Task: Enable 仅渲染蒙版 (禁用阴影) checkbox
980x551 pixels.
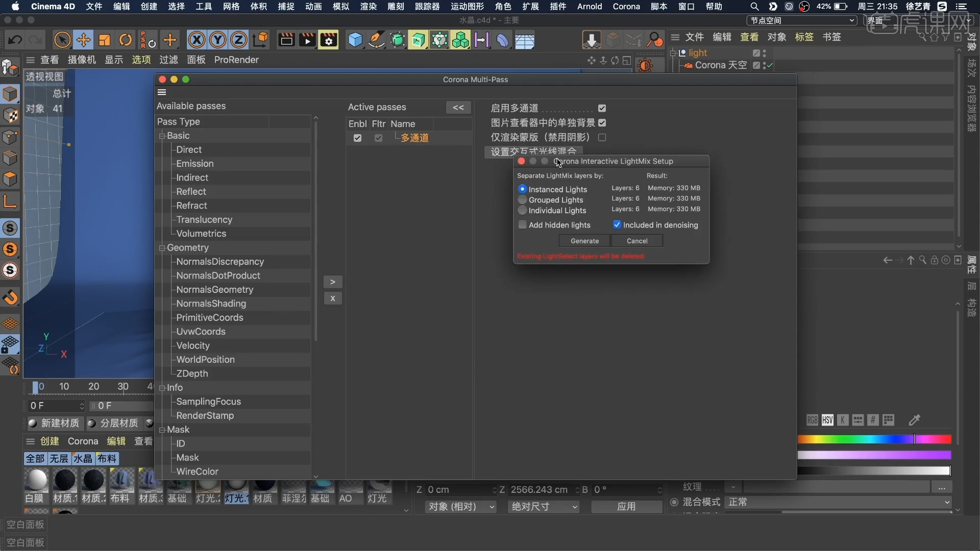Action: (602, 137)
